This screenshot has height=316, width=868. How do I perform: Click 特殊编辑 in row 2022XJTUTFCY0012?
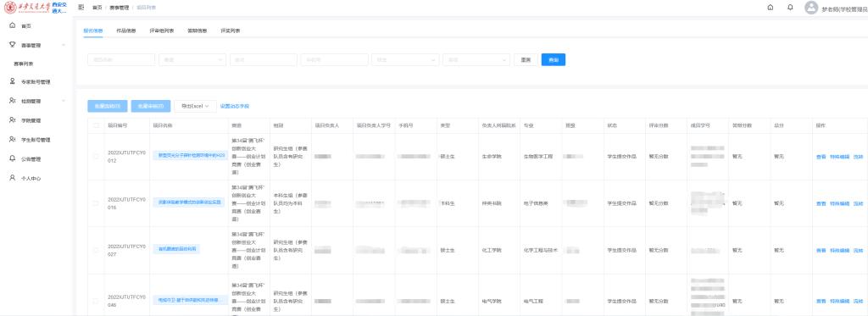coord(840,158)
